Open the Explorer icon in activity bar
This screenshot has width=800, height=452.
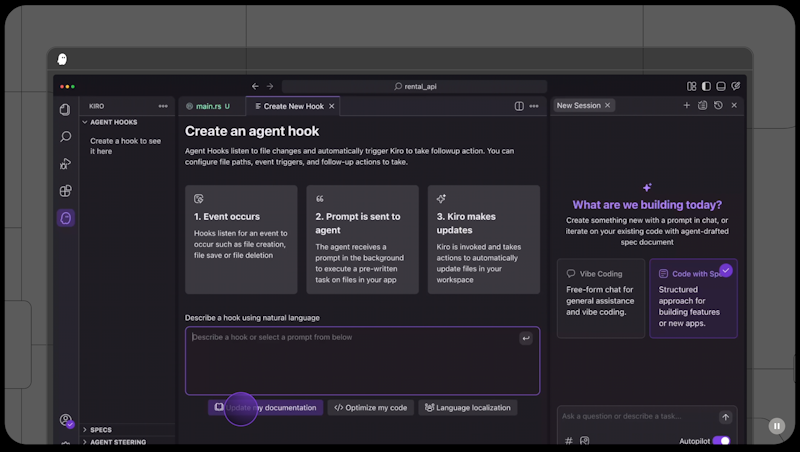pyautogui.click(x=65, y=110)
